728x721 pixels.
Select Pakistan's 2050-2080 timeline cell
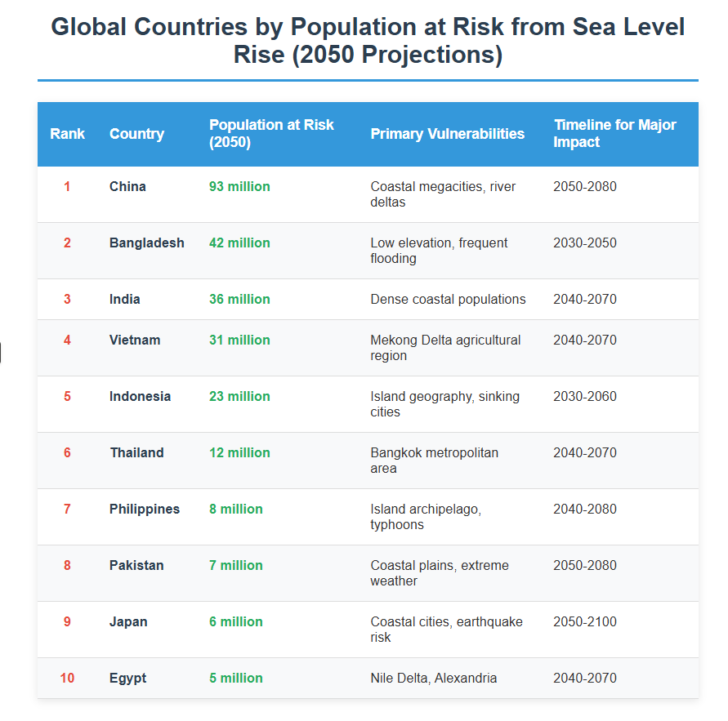pos(585,566)
